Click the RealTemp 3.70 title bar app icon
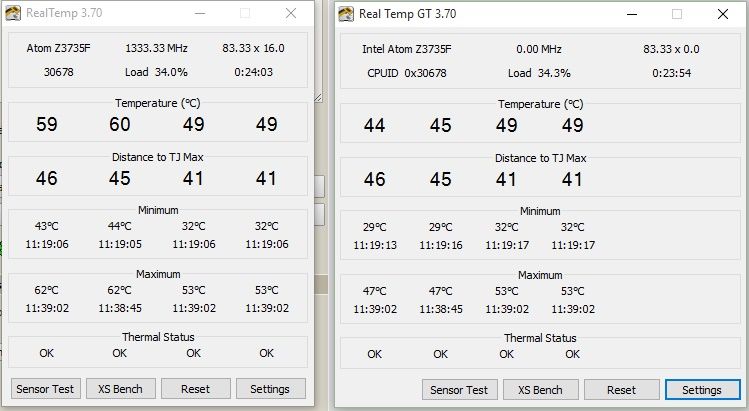749x411 pixels. 13,13
